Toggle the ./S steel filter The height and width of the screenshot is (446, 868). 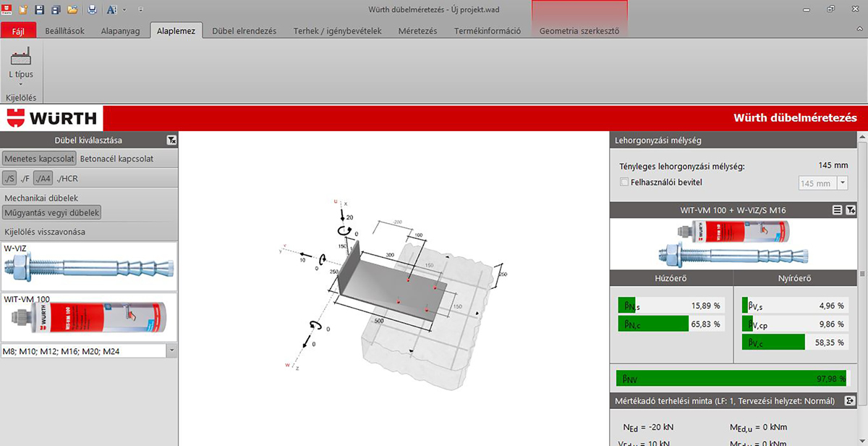pyautogui.click(x=9, y=178)
